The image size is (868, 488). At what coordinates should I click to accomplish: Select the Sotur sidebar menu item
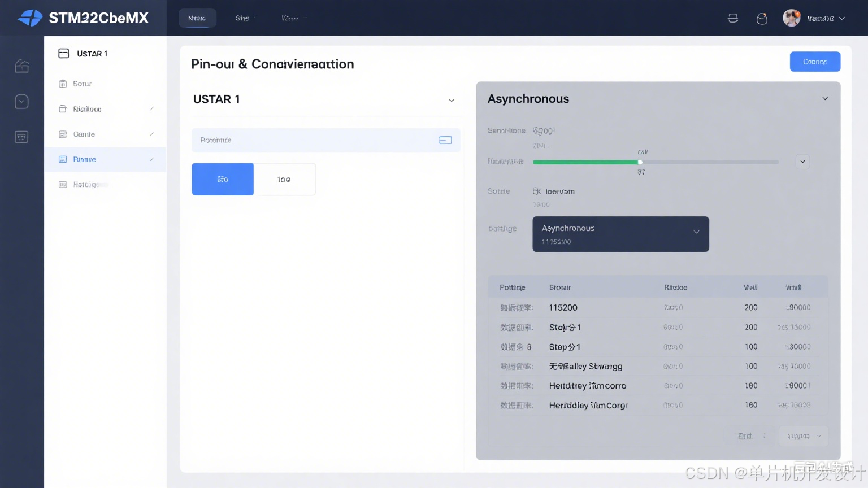pyautogui.click(x=105, y=84)
